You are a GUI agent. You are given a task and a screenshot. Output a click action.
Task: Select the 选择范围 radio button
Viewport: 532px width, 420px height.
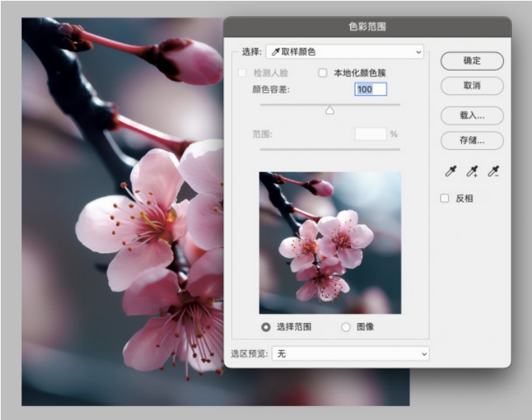click(266, 327)
